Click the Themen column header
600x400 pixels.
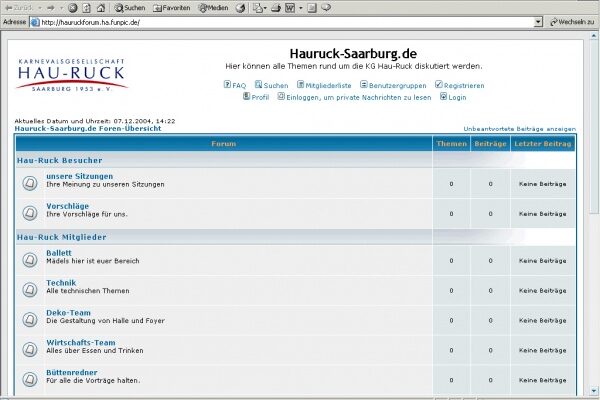tap(452, 144)
